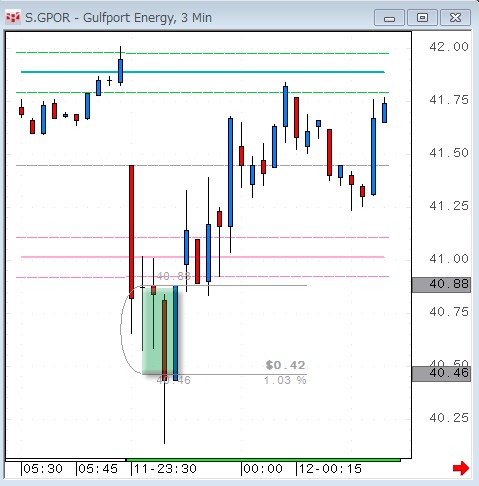Maximize the S.GPOR chart window
This screenshot has width=479, height=486.
click(422, 18)
